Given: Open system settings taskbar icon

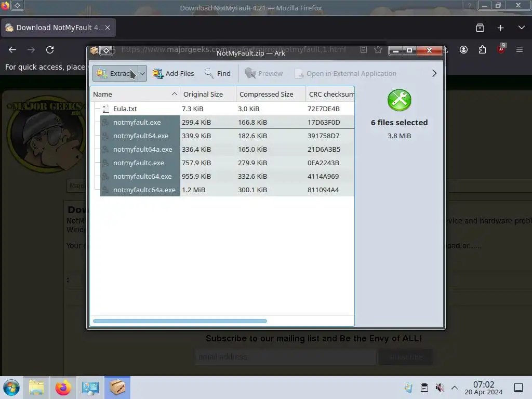Looking at the screenshot, I should [x=90, y=388].
